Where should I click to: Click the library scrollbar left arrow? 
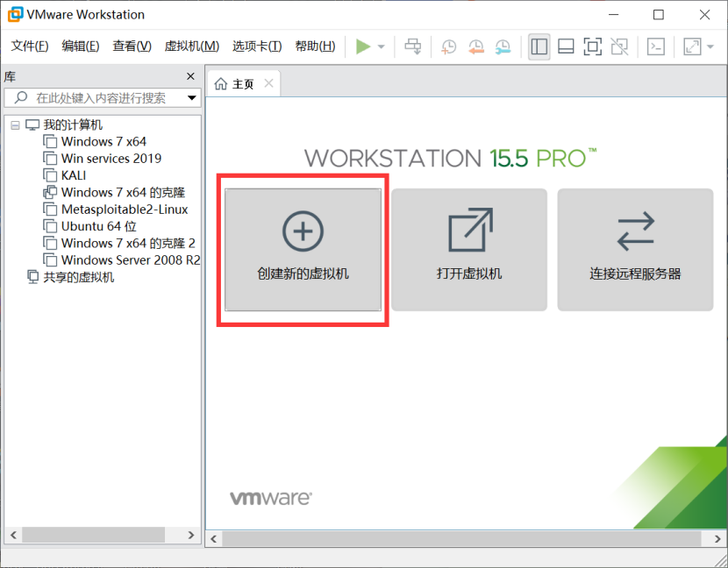click(x=13, y=535)
